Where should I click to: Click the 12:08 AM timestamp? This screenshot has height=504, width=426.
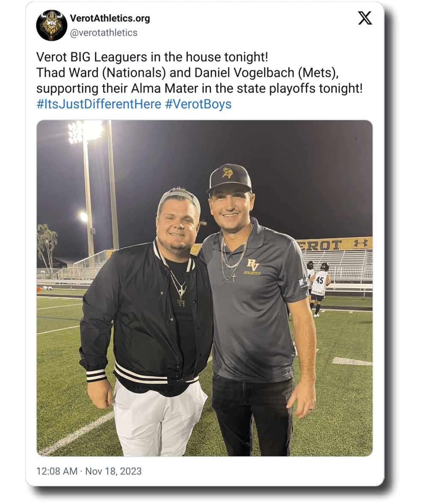(57, 471)
